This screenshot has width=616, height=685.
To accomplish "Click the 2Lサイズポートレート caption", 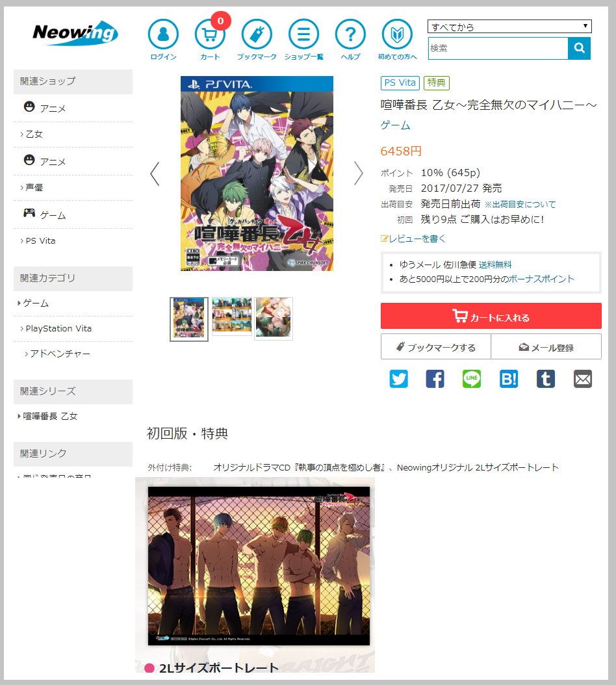I will coord(219,668).
